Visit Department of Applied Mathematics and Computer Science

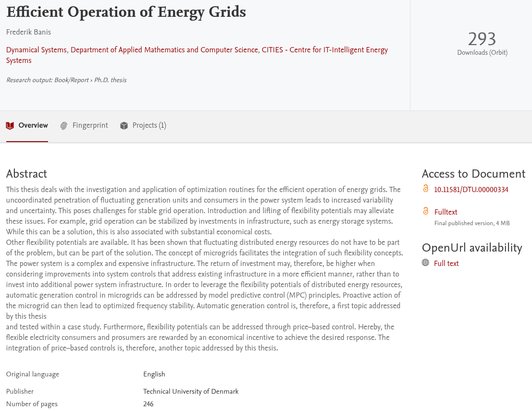164,50
